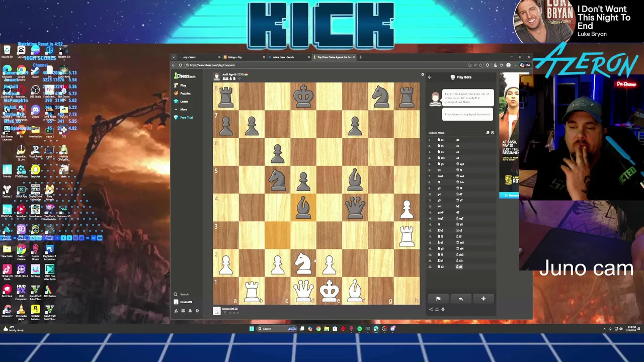This screenshot has height=362, width=644.
Task: Click the Play Bots back arrow
Action: [429, 77]
